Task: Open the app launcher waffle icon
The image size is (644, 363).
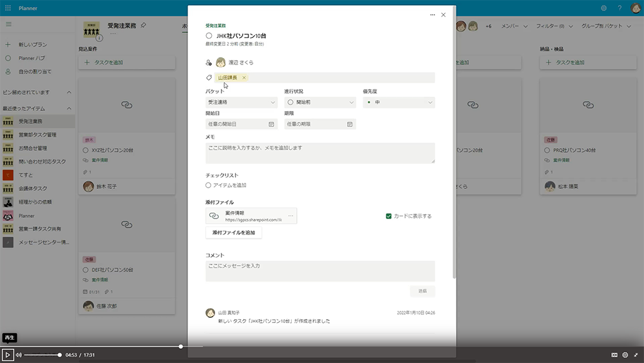Action: coord(8,8)
